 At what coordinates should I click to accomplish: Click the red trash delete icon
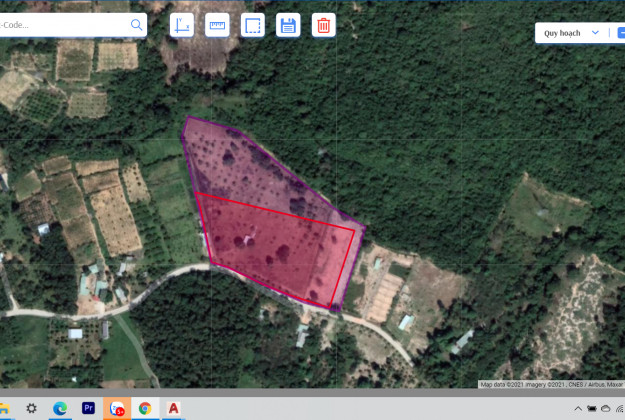[x=323, y=25]
